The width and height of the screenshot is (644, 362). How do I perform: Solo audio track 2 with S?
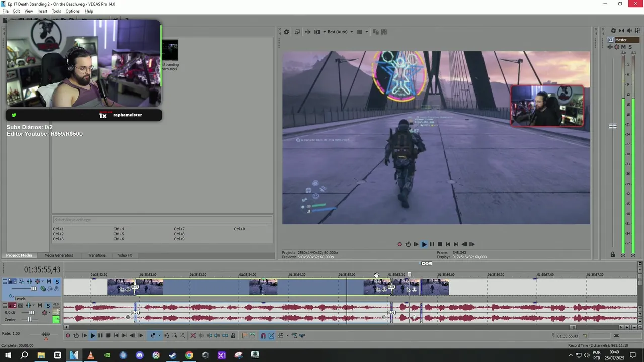[x=48, y=305]
